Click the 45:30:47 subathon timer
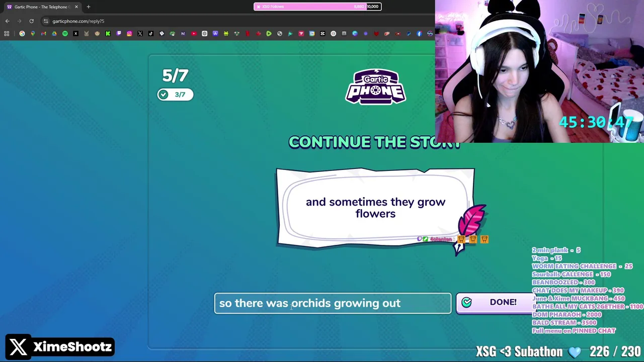Viewport: 644px width, 362px height. (596, 122)
